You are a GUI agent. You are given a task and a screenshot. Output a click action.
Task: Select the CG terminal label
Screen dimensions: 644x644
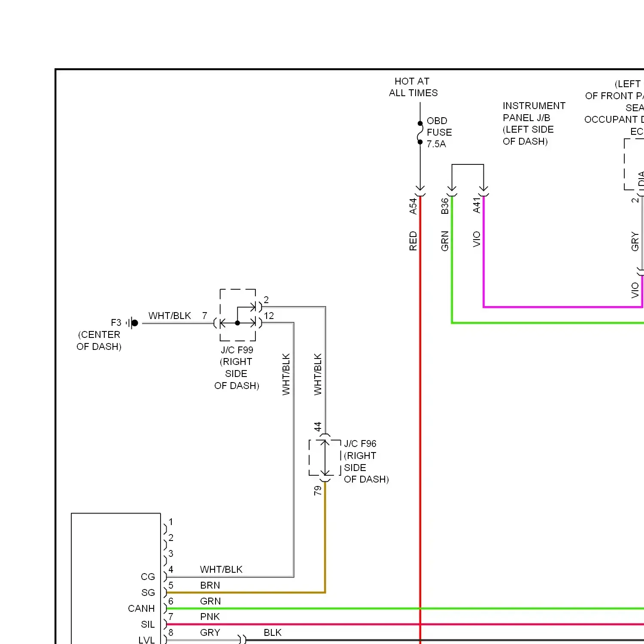click(148, 577)
